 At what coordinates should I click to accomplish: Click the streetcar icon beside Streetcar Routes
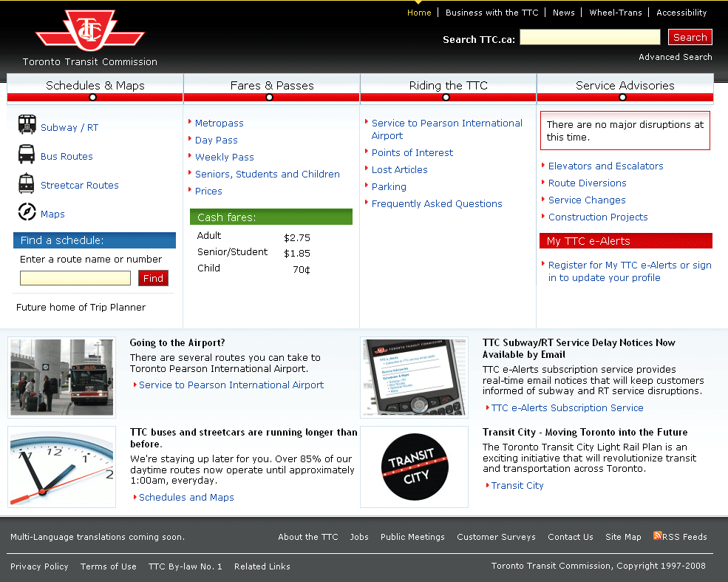click(27, 183)
